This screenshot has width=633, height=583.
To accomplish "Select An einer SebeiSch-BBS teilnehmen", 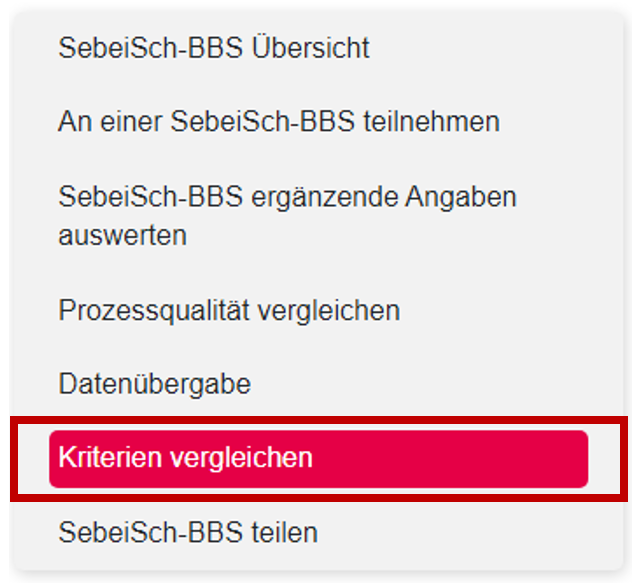I will pos(279,122).
